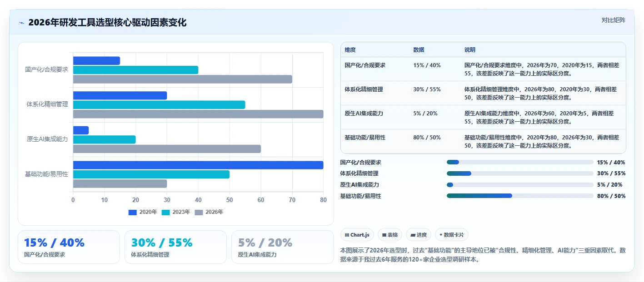Viewport: 644px width, 282px height.
Task: Click the 体系化精细管理 progress bar showing 30% / 55%
Action: (x=520, y=173)
